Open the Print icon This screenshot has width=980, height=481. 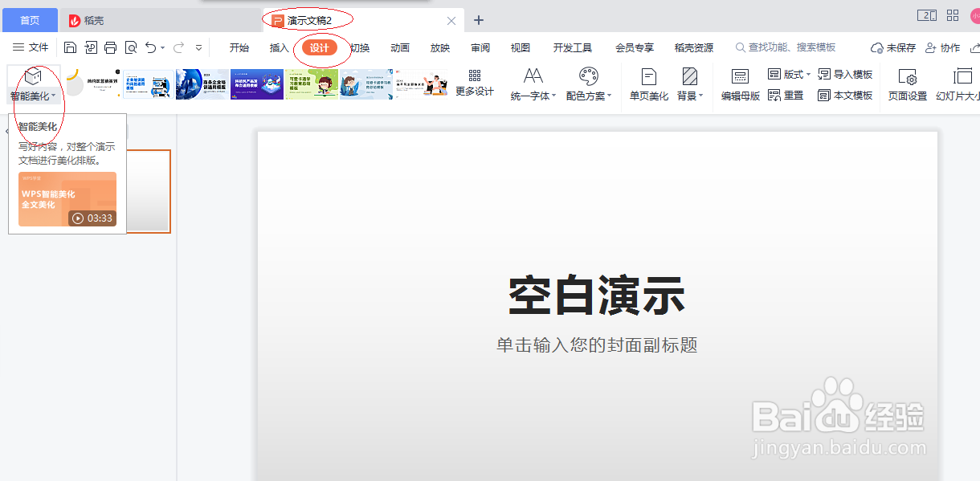110,47
